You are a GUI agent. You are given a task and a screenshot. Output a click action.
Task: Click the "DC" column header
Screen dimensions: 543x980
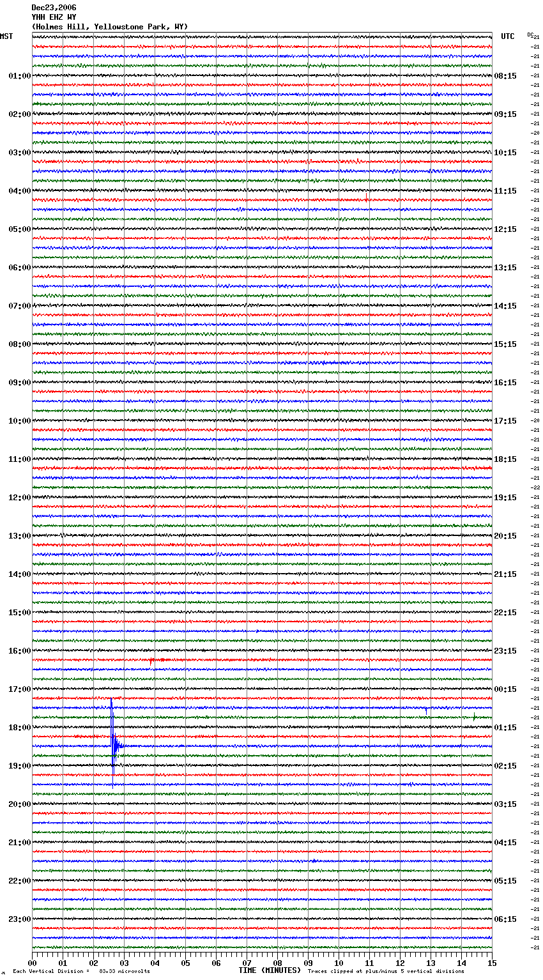531,35
